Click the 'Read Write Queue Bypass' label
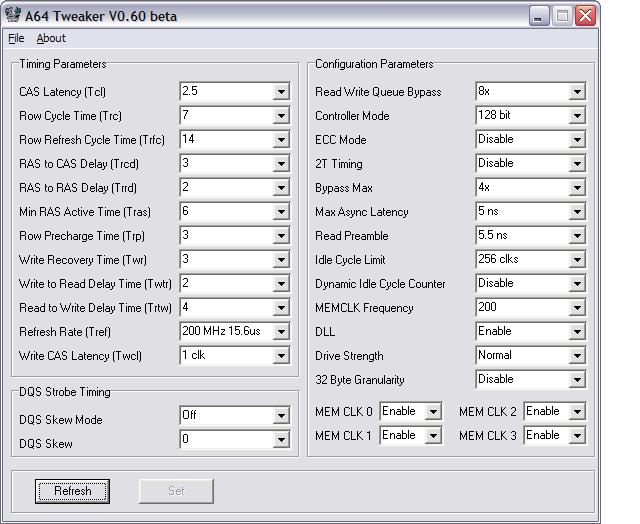The height and width of the screenshot is (524, 640). [x=378, y=92]
